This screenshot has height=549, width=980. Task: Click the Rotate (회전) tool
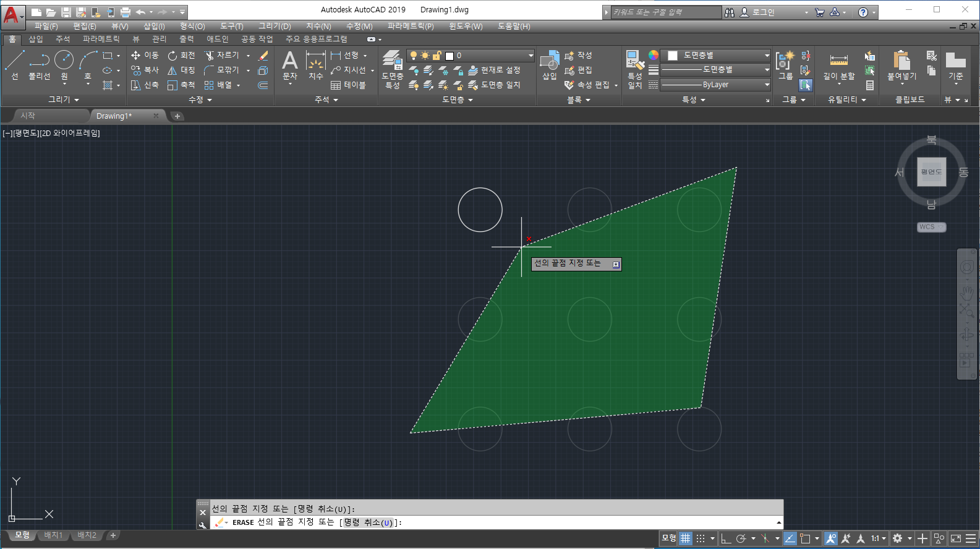coord(181,55)
